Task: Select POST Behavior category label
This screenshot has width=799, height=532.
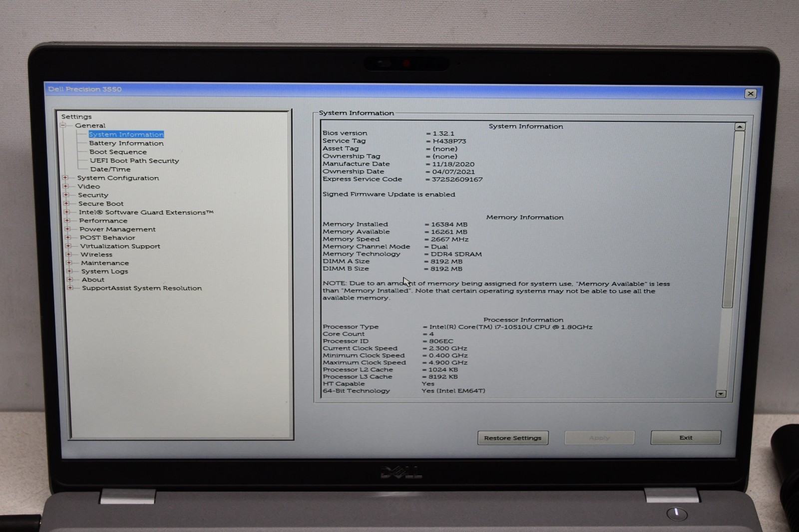Action: pyautogui.click(x=107, y=238)
